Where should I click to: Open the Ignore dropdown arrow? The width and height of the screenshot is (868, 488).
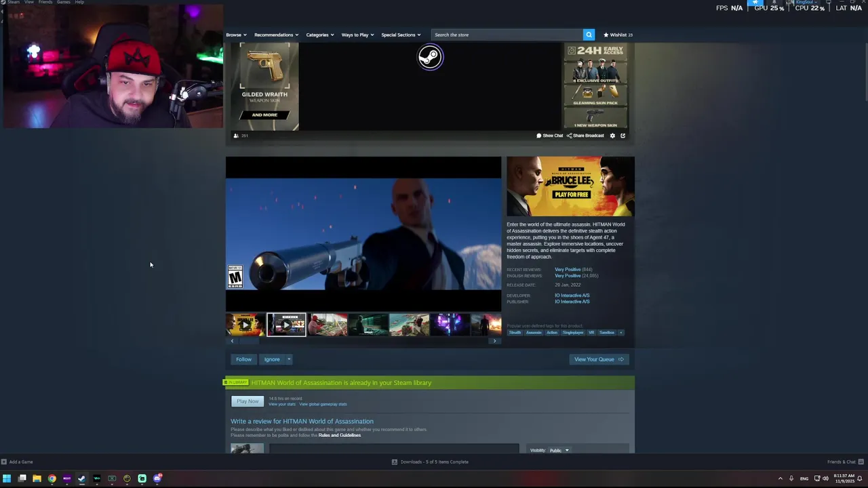tap(289, 359)
